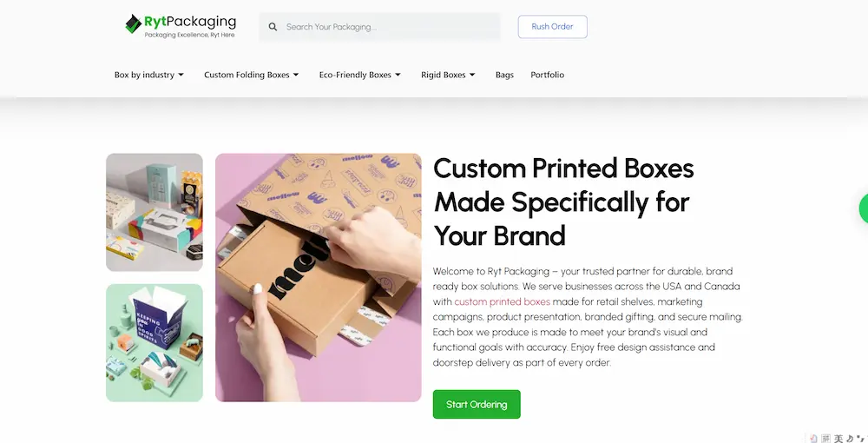
Task: Click the green Start Ordering button
Action: point(477,404)
